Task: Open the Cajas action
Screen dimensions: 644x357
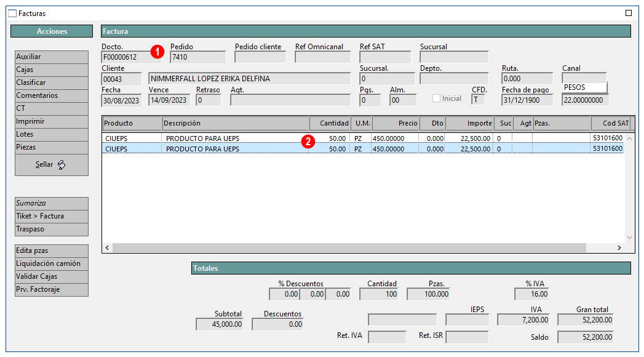Action: (x=51, y=70)
